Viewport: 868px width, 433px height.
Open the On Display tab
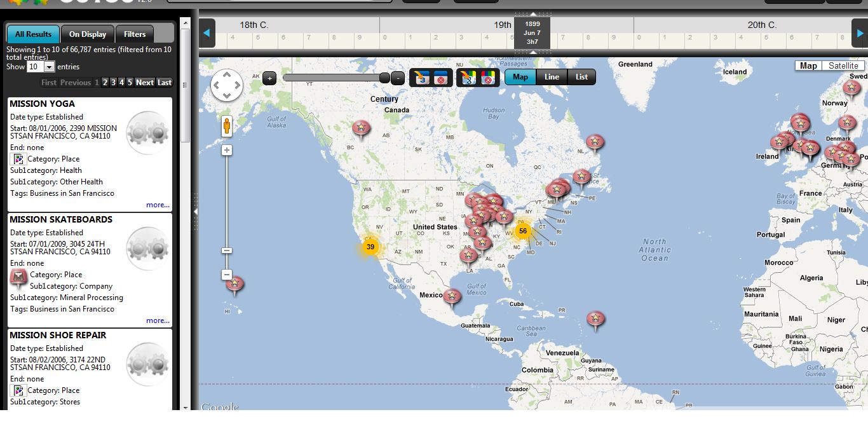click(88, 34)
